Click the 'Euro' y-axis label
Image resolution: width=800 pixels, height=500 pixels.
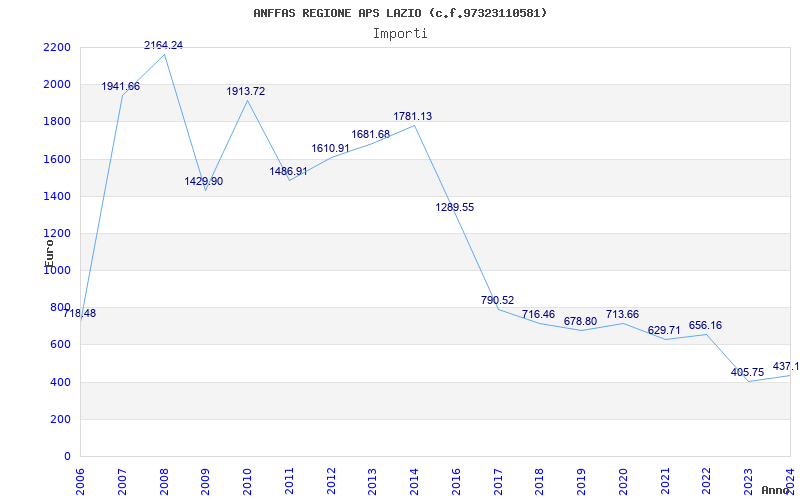pyautogui.click(x=49, y=253)
